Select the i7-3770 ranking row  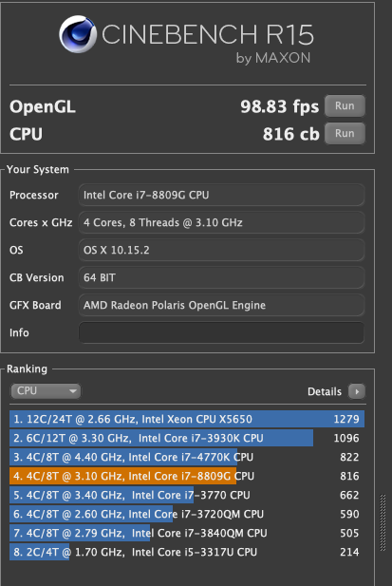(x=187, y=495)
